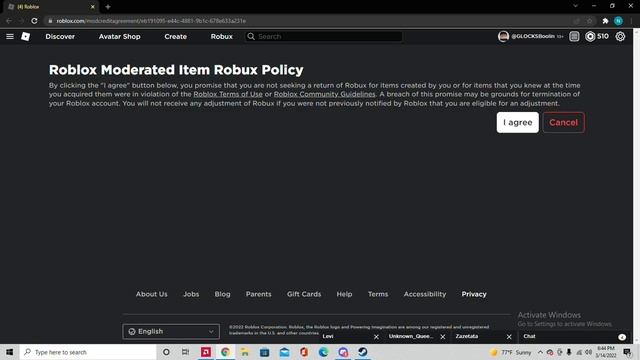Viewport: 640px width, 360px height.
Task: Open the About Us footer link
Action: (x=151, y=294)
